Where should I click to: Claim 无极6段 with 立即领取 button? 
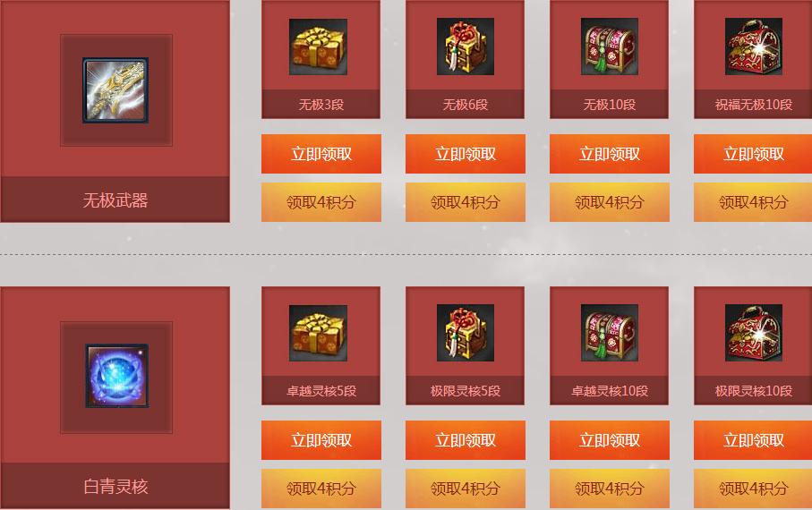pyautogui.click(x=465, y=154)
